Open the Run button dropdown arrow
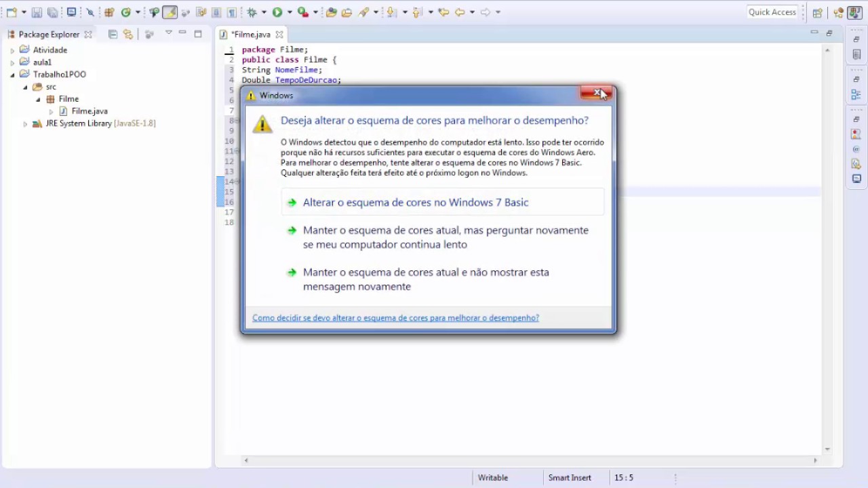The height and width of the screenshot is (488, 868). [x=290, y=12]
